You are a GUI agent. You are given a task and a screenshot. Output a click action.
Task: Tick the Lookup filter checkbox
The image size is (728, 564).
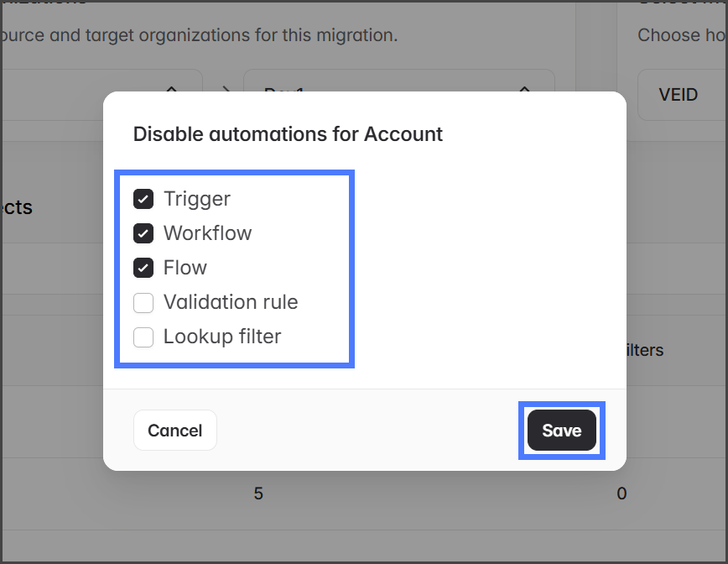pos(143,337)
